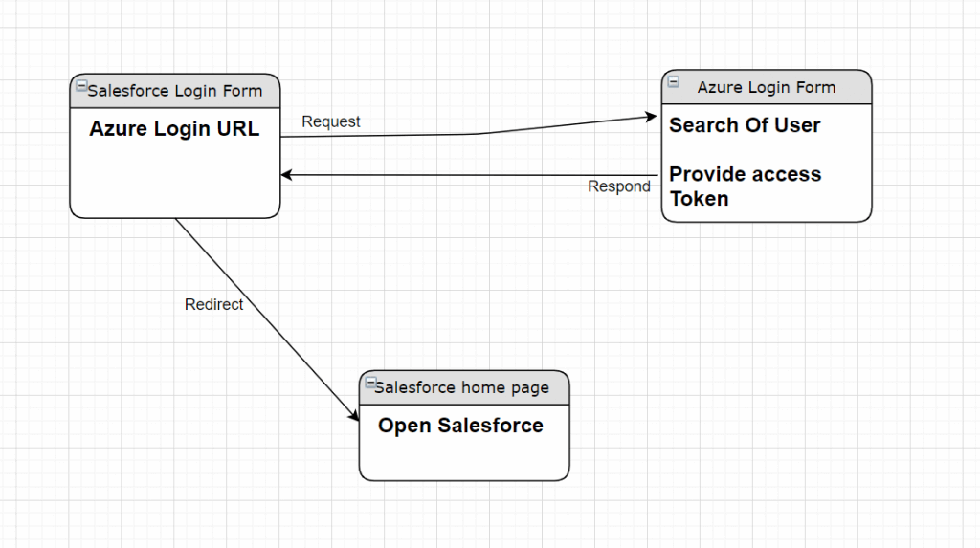This screenshot has width=980, height=548.
Task: Click the Open Salesforce text
Action: coord(460,426)
